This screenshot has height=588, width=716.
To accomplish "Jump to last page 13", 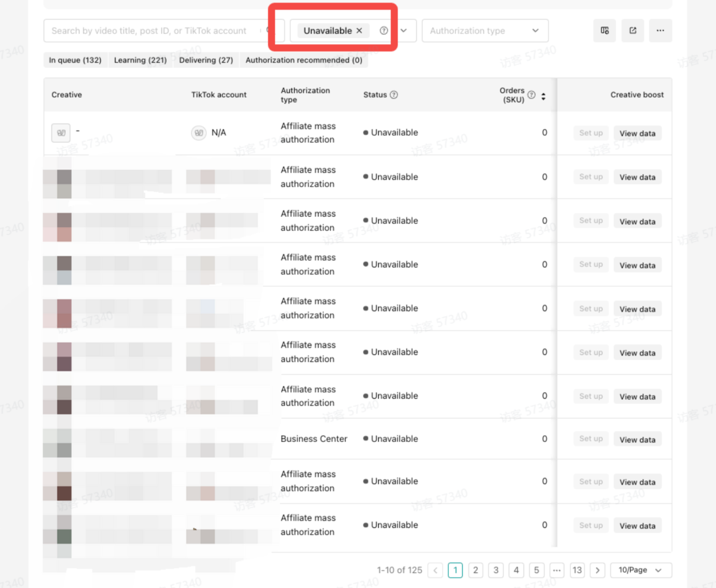I will (577, 570).
